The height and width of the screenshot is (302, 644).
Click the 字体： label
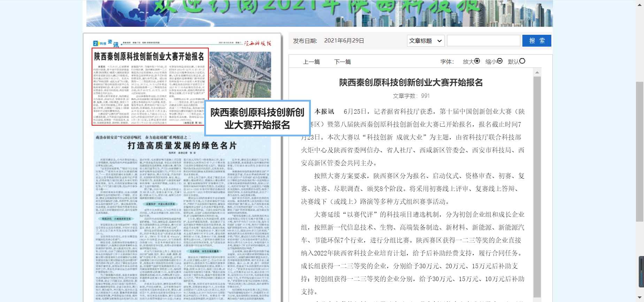point(447,62)
